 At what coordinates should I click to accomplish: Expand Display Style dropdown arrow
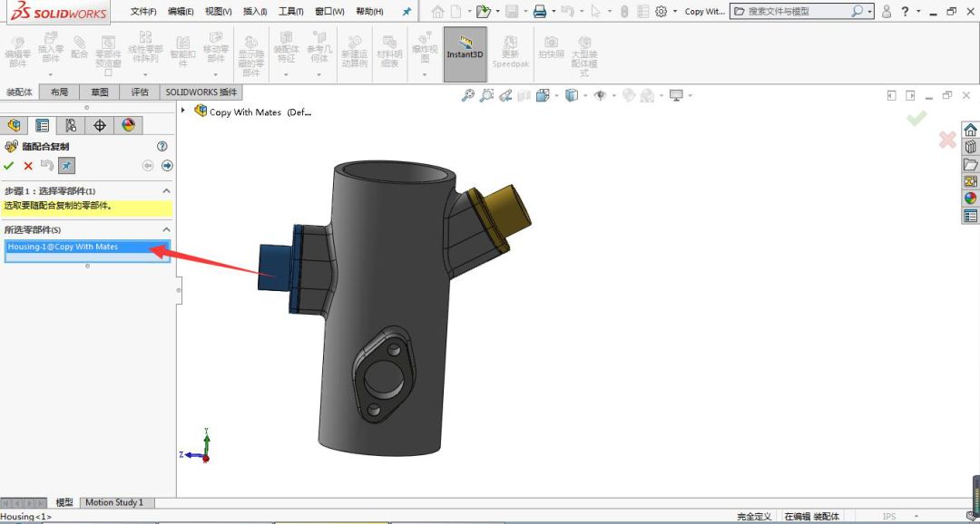(x=585, y=95)
